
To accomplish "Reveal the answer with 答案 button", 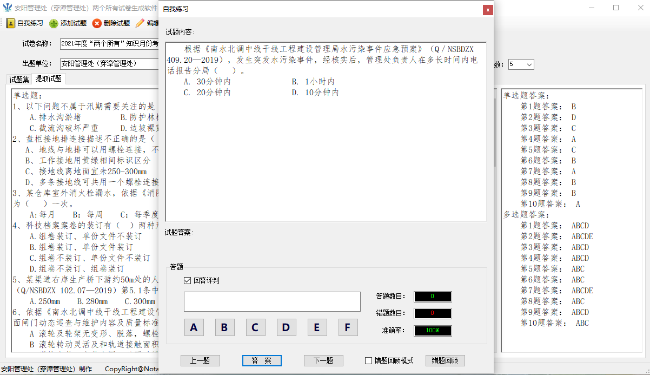I will pyautogui.click(x=262, y=360).
